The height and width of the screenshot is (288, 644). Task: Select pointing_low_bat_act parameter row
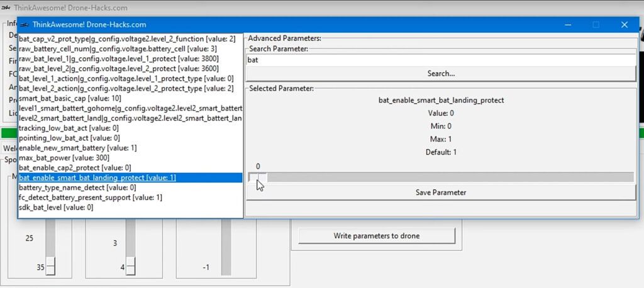pyautogui.click(x=130, y=138)
